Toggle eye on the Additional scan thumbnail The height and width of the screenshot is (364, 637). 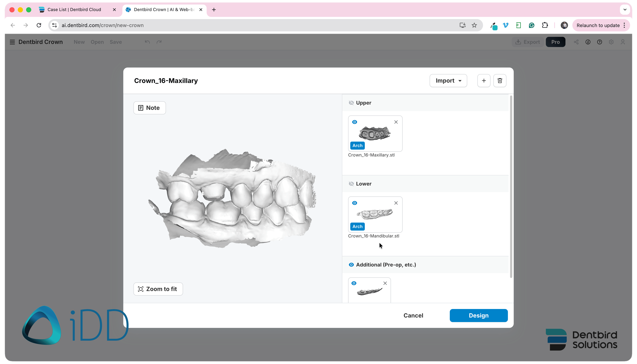pos(354,283)
